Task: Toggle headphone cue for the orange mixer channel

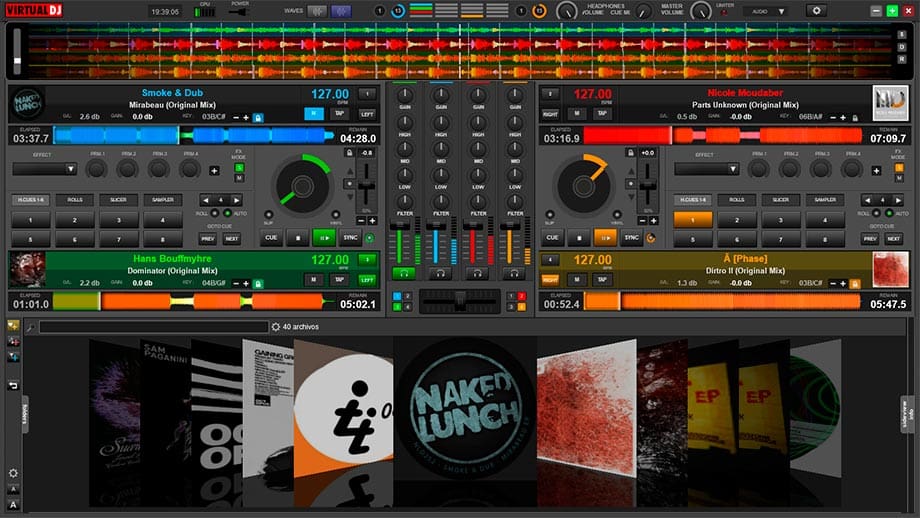Action: click(x=514, y=273)
